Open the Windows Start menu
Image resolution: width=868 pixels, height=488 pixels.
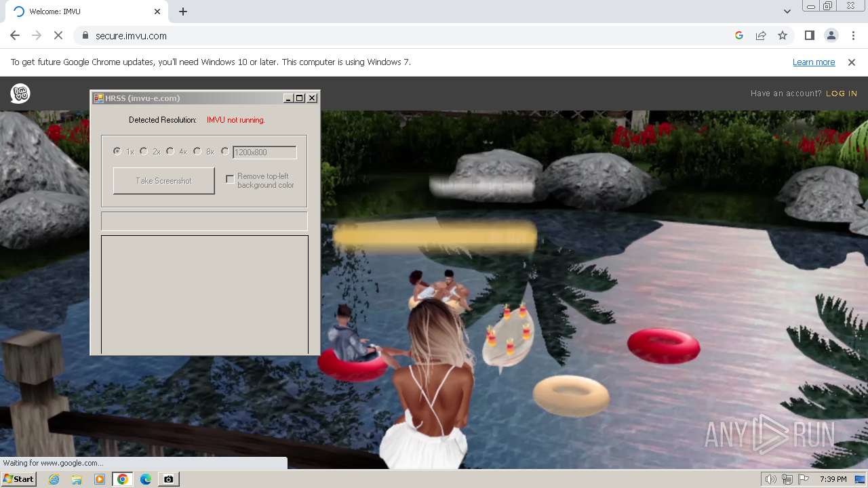(x=18, y=479)
